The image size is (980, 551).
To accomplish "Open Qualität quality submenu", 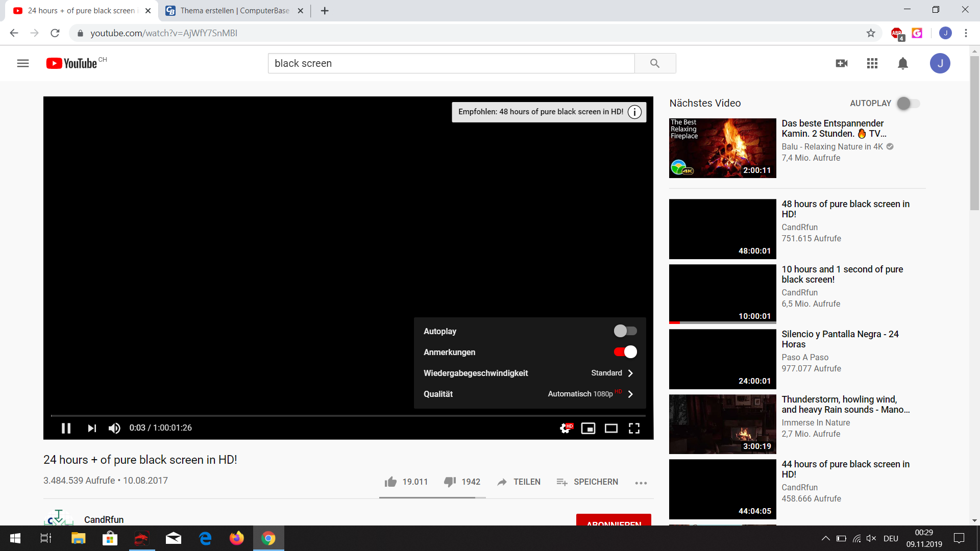I will click(529, 394).
